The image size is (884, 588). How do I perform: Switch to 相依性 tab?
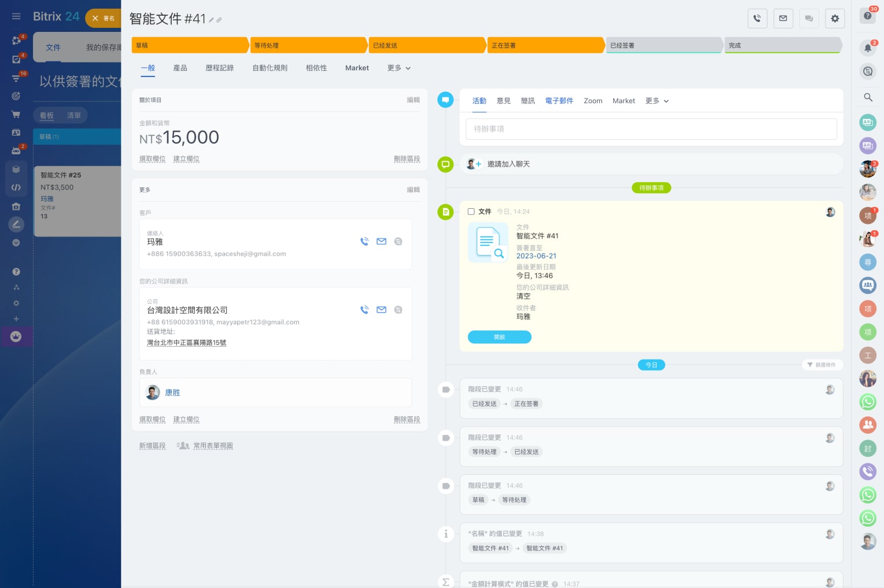pyautogui.click(x=317, y=68)
